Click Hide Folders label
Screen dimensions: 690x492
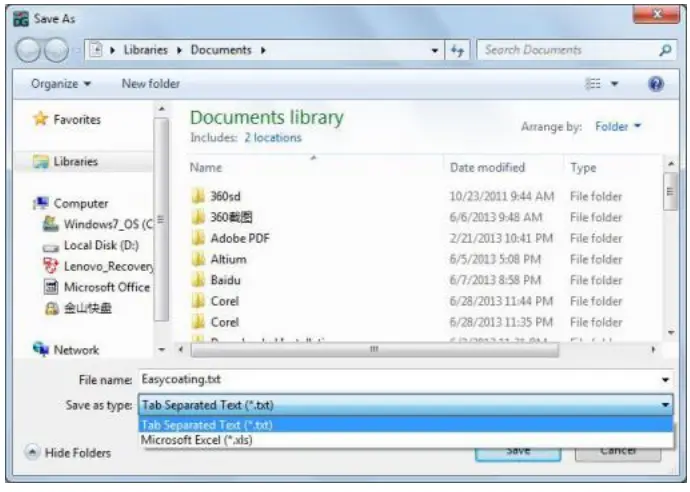[78, 452]
